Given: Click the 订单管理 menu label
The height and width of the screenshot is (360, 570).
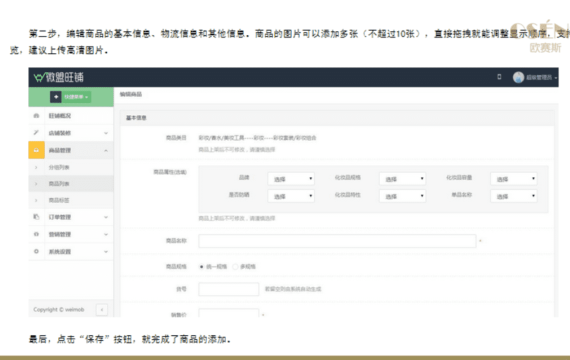Looking at the screenshot, I should (60, 217).
